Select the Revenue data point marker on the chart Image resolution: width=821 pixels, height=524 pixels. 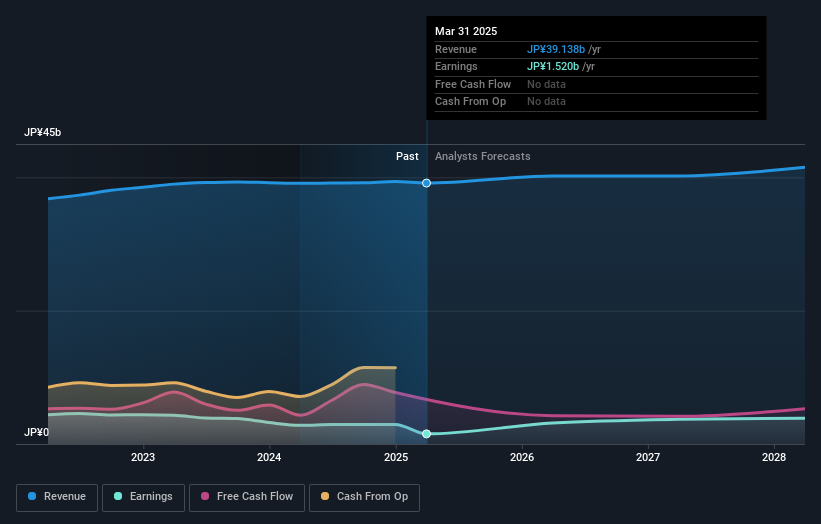pos(426,183)
